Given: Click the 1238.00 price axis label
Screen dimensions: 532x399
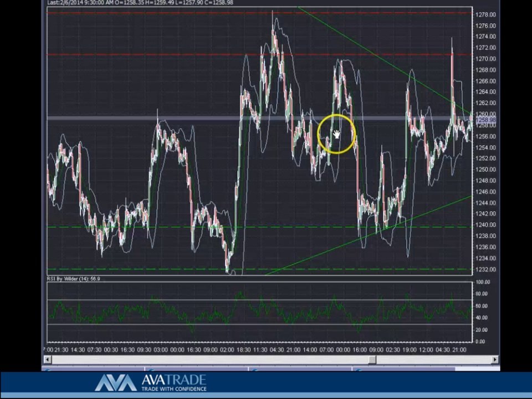Looking at the screenshot, I should coord(486,236).
